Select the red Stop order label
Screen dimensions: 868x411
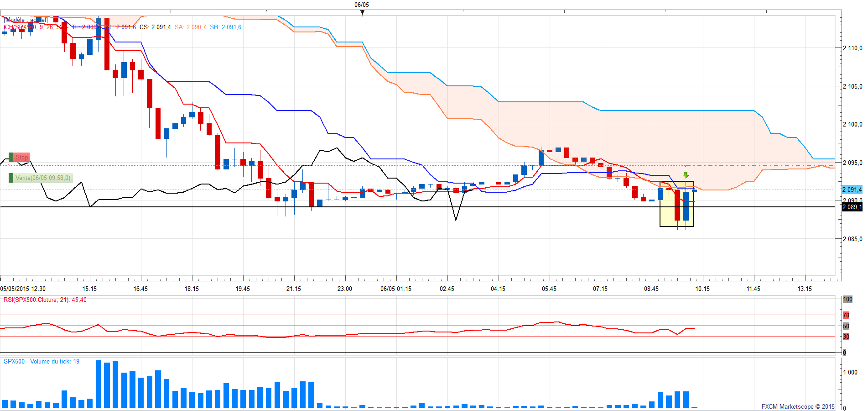tap(21, 157)
